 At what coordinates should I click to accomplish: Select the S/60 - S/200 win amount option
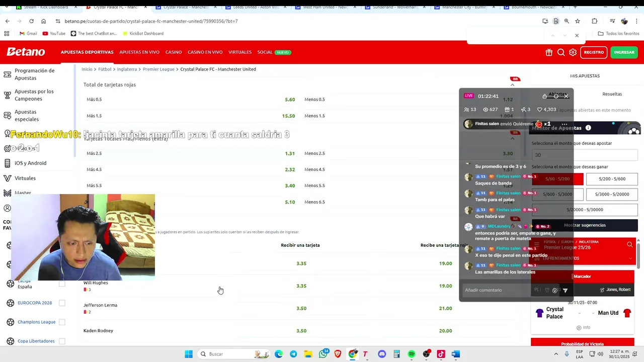557,179
